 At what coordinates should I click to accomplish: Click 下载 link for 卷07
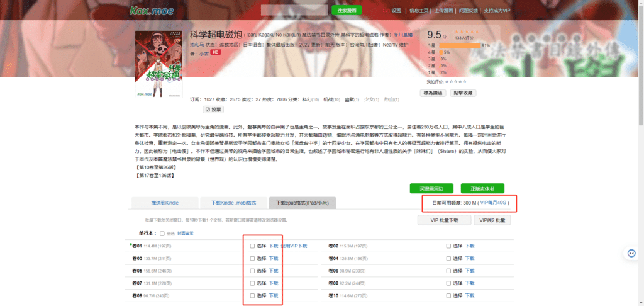pos(274,283)
